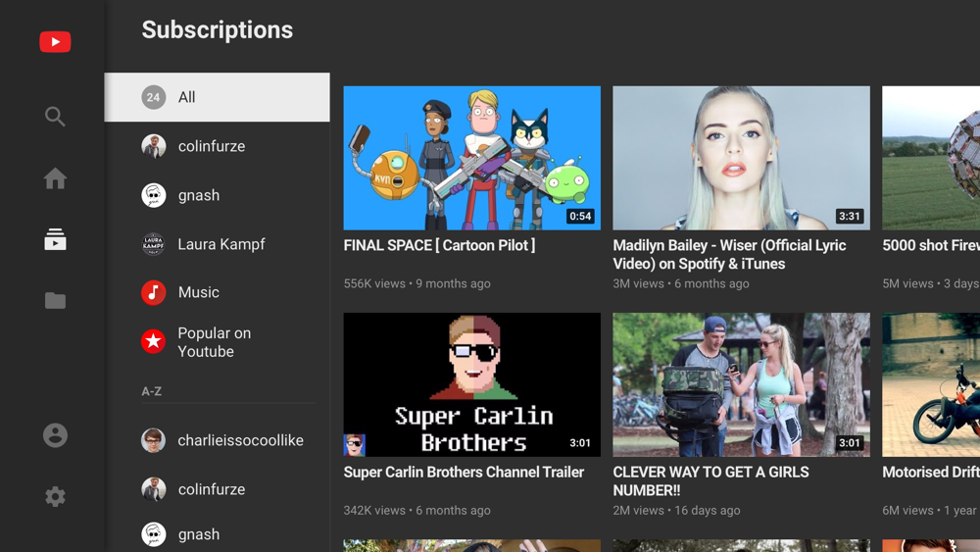This screenshot has width=980, height=552.
Task: Select gnash under A-Z section
Action: point(217,534)
